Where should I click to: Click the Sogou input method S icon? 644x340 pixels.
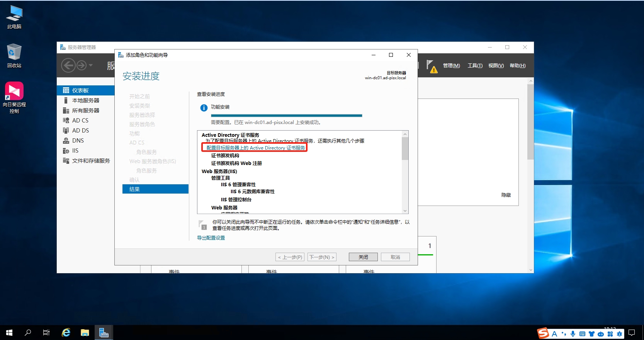[x=543, y=333]
